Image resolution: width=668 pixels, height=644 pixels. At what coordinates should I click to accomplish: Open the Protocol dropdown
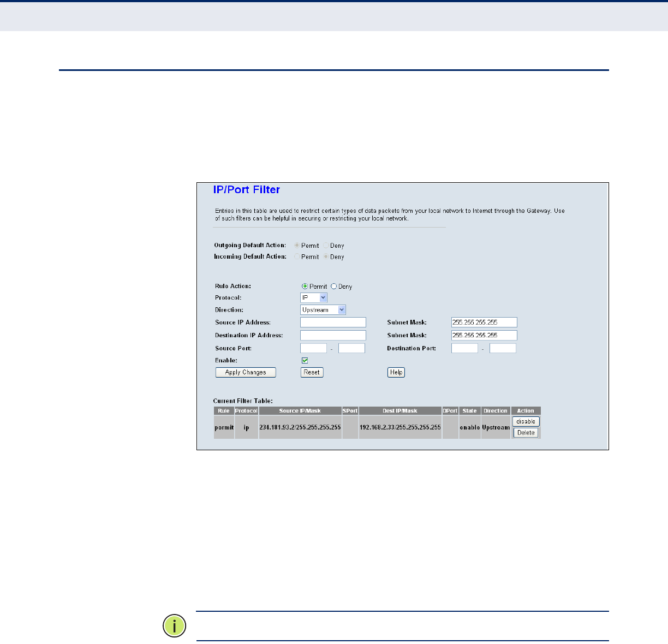[x=314, y=297]
